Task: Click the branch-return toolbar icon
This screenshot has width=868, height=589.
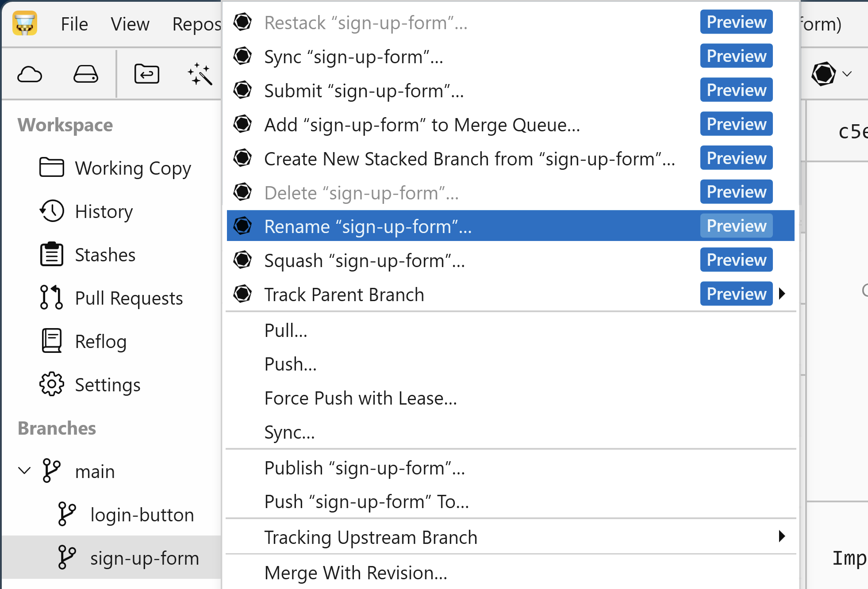Action: tap(146, 74)
